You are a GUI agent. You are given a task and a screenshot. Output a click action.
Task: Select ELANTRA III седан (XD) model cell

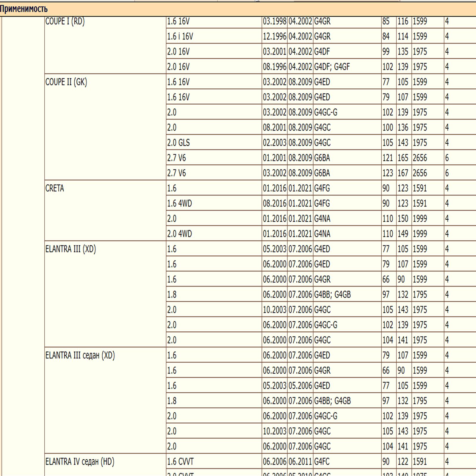[80, 355]
